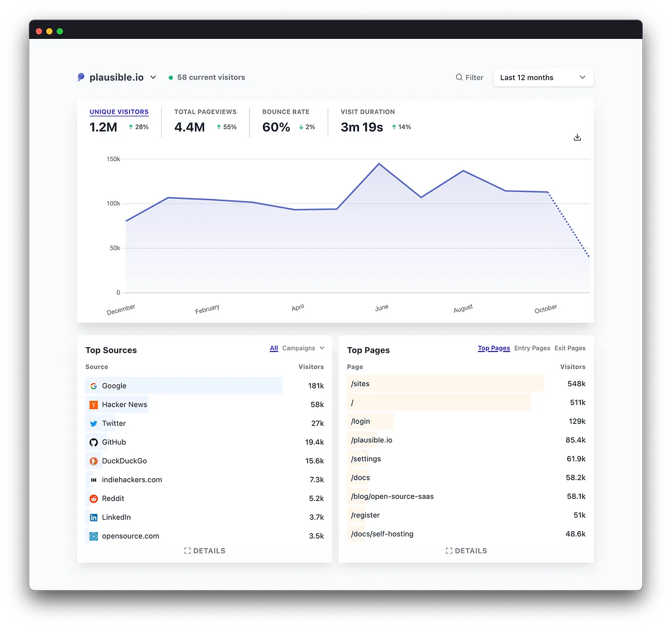Image resolution: width=672 pixels, height=629 pixels.
Task: Open search using the Filter magnifier icon
Action: [459, 77]
